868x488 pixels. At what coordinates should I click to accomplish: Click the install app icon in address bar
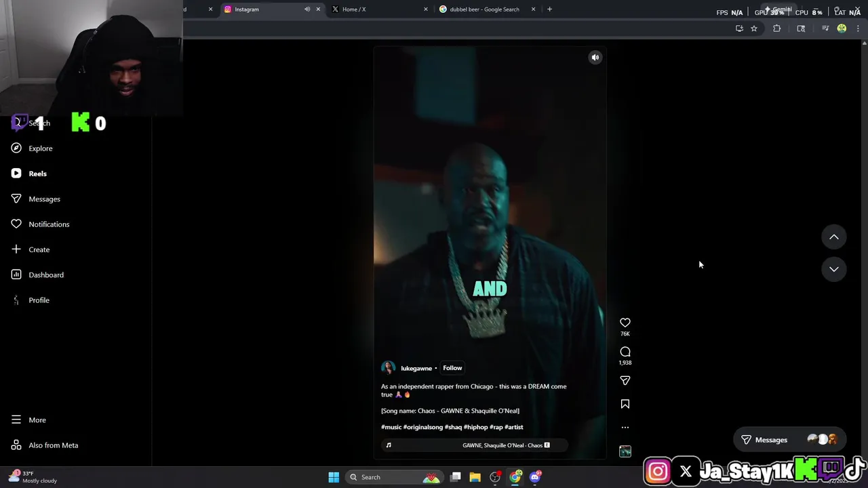tap(739, 28)
